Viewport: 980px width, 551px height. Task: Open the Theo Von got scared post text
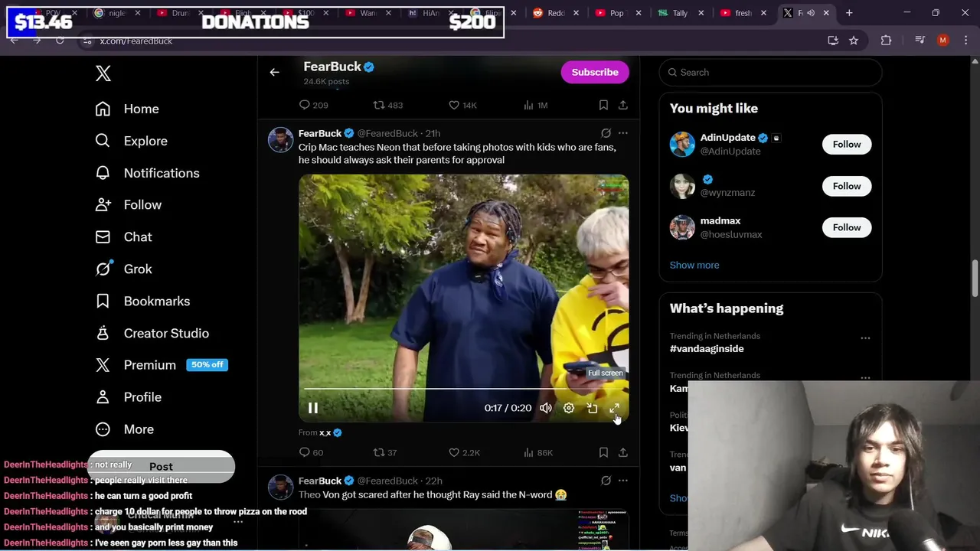click(431, 495)
